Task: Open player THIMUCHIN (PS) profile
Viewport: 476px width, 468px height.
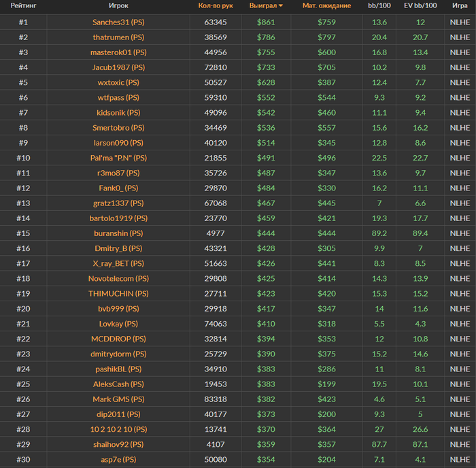Action: coord(118,294)
